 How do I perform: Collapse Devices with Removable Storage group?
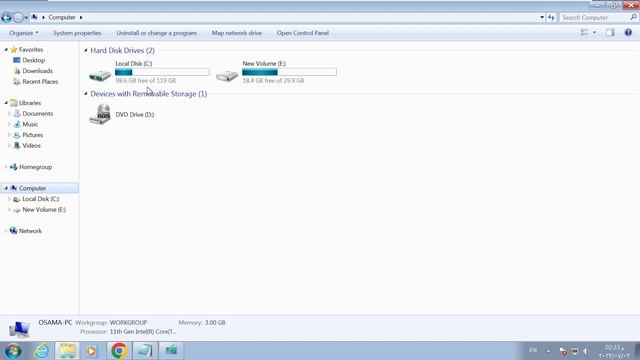86,93
